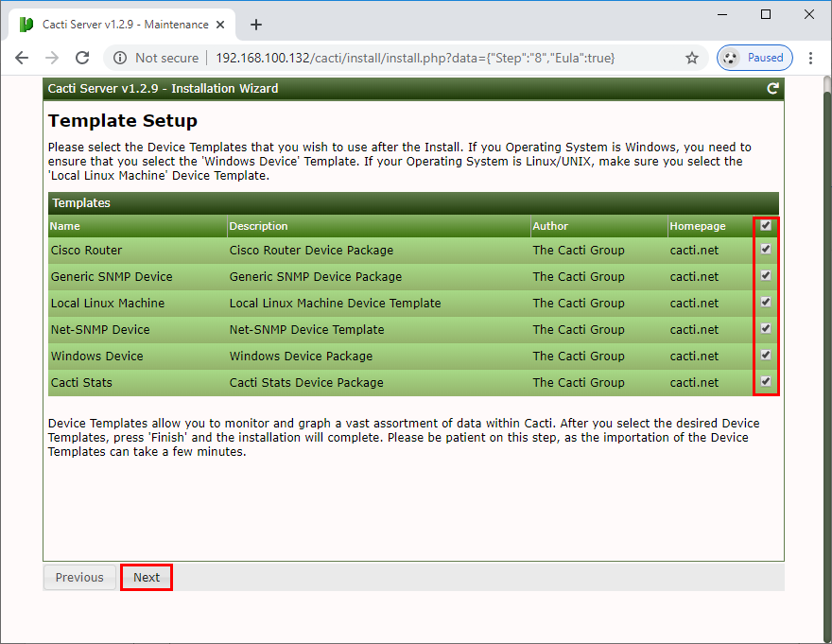
Task: Click the Template Setup heading
Action: (x=123, y=120)
